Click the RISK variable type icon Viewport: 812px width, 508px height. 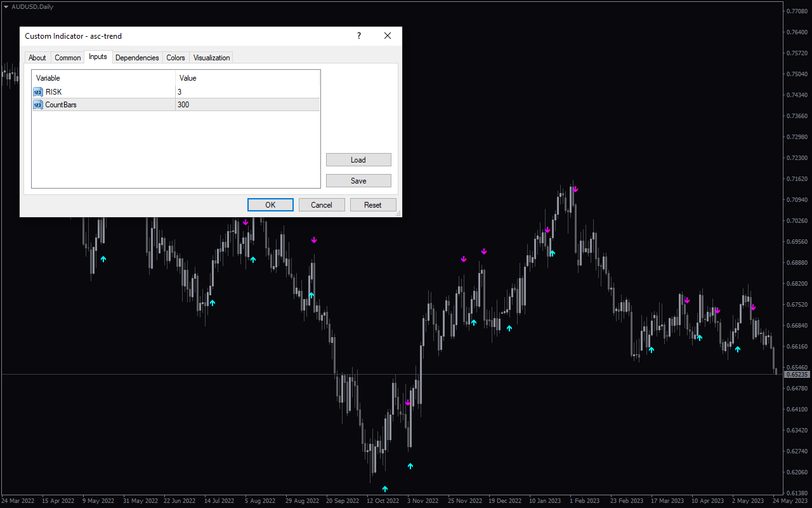coord(38,92)
